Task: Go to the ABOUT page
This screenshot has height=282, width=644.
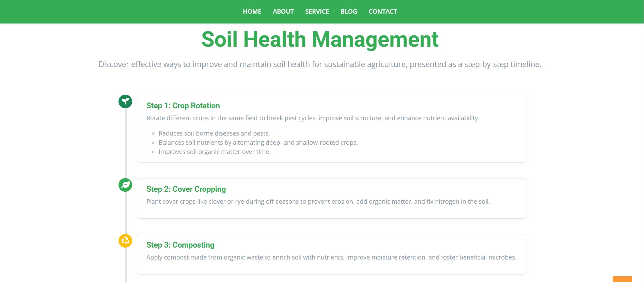Action: coord(283,12)
